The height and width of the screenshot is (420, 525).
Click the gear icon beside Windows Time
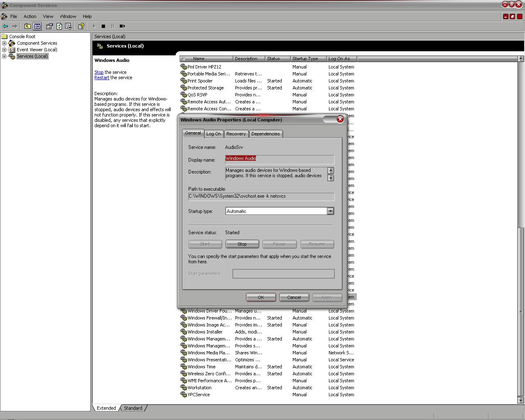point(184,367)
